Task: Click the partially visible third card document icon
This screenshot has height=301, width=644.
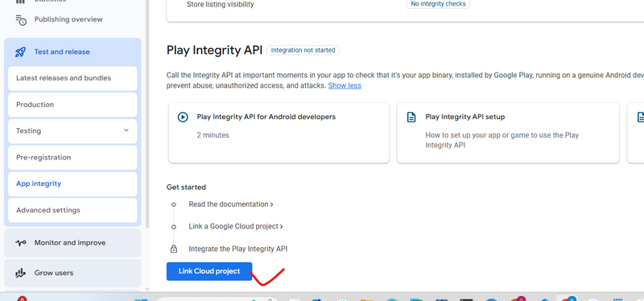Action: point(640,117)
